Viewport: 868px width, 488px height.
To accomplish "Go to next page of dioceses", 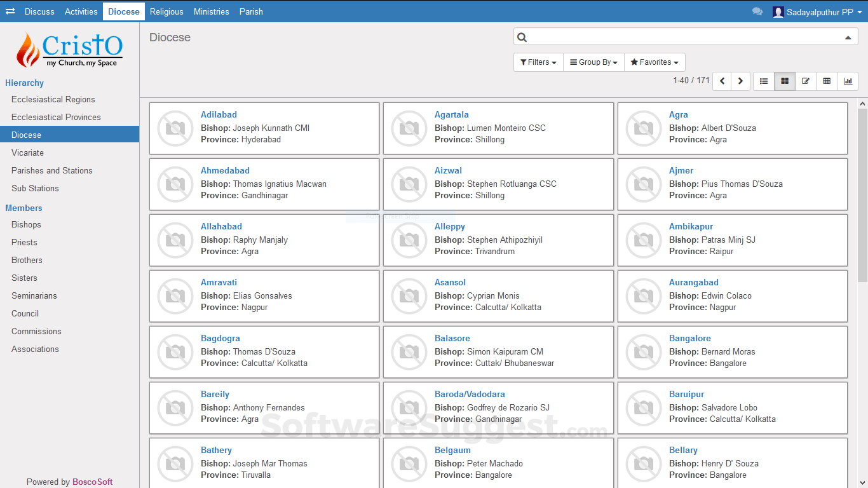I will point(740,81).
